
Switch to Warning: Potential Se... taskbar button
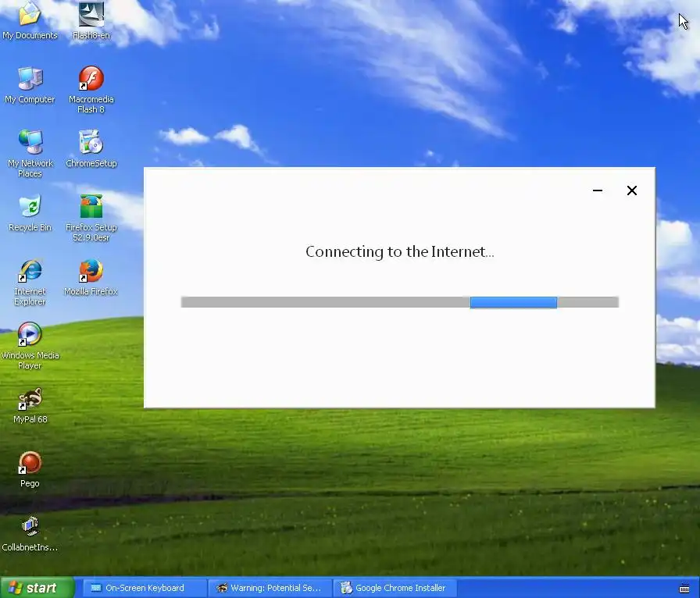coord(270,588)
